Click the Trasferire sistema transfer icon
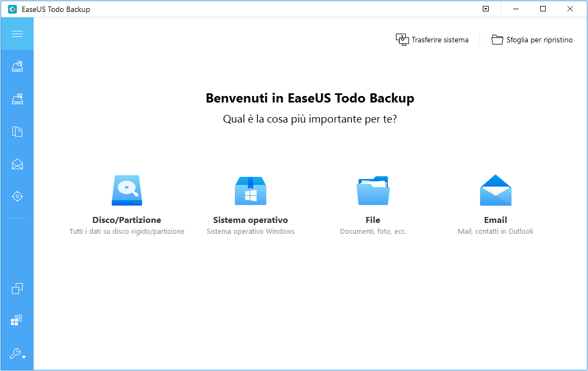Screen dimensions: 588x371 [402, 39]
